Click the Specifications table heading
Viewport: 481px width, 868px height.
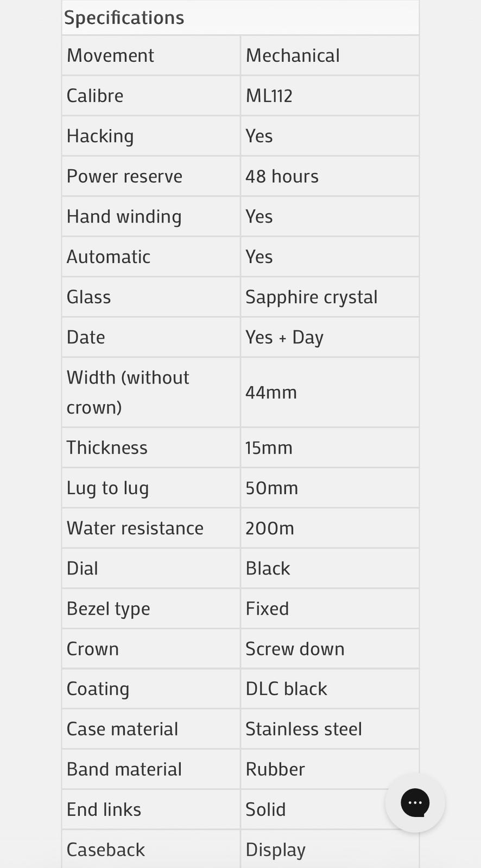[x=124, y=18]
